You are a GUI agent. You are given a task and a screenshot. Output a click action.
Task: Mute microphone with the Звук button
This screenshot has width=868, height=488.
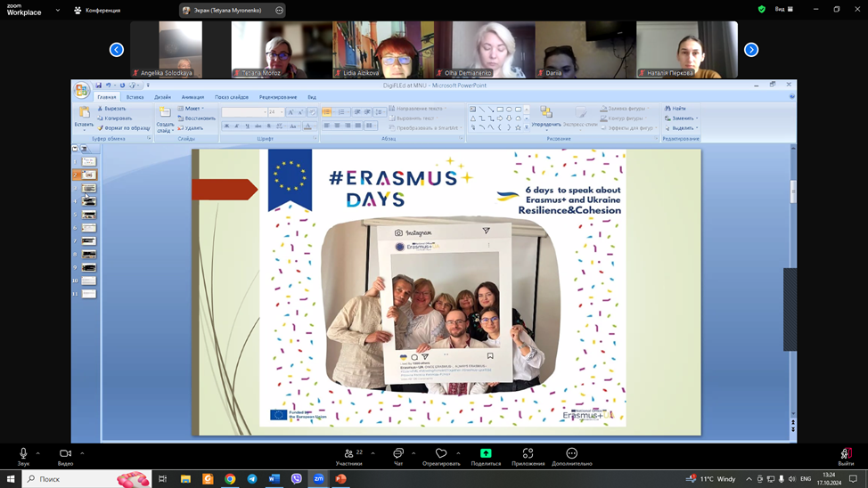point(23,454)
